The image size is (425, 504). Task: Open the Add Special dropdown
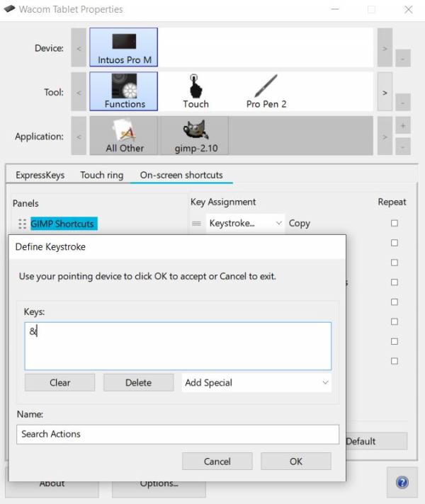256,382
